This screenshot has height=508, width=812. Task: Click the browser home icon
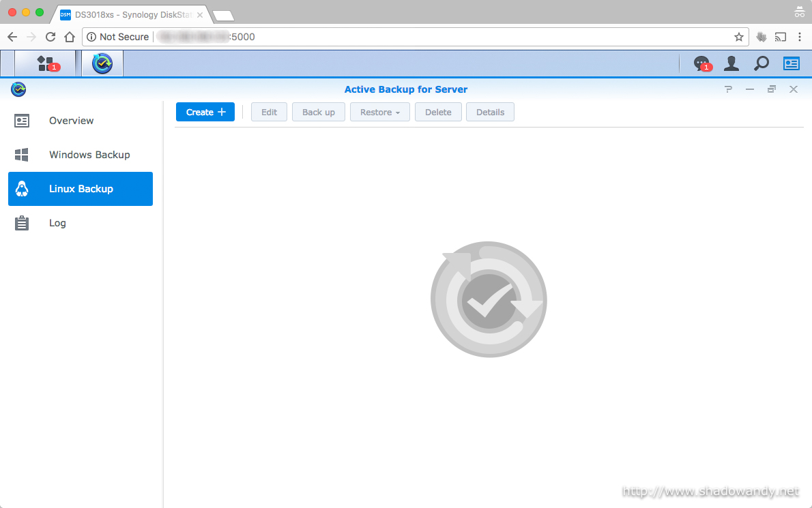70,37
